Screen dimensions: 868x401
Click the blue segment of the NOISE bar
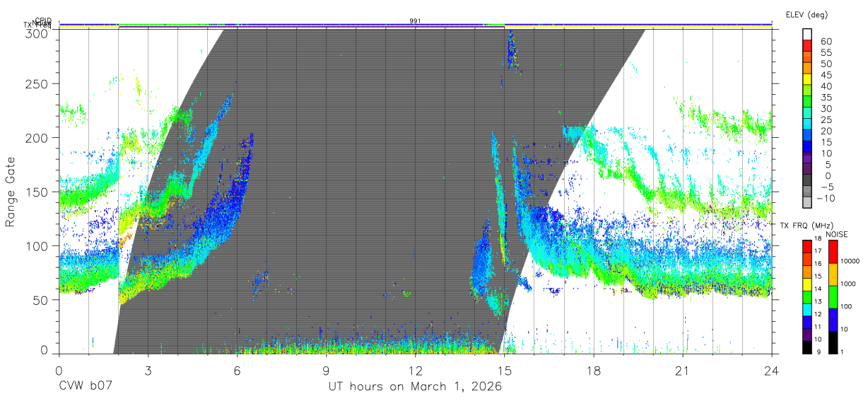tap(833, 318)
